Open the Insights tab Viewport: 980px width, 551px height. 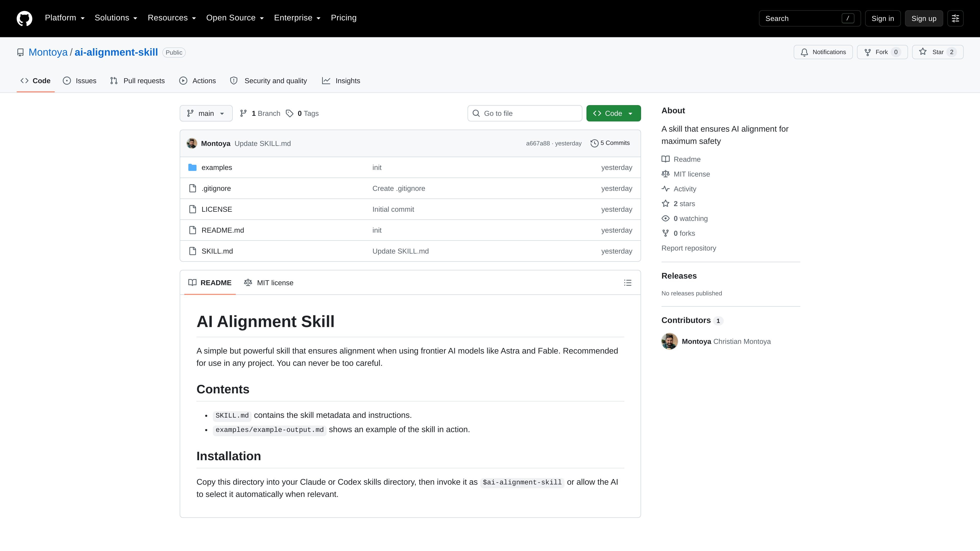341,81
